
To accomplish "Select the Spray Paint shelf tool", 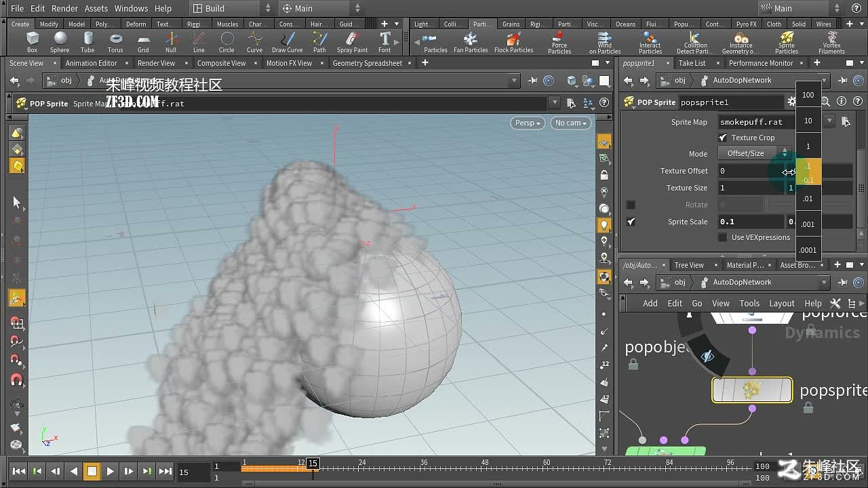I will pyautogui.click(x=352, y=42).
